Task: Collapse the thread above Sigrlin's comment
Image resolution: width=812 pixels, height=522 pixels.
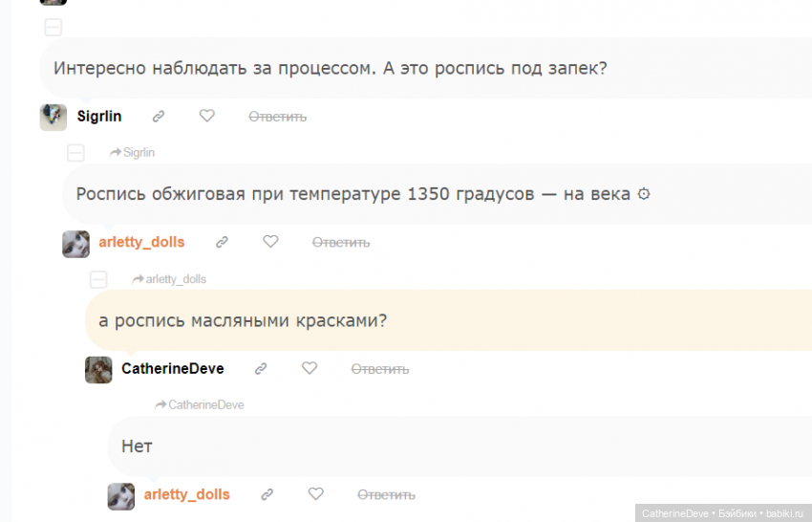Action: (53, 27)
